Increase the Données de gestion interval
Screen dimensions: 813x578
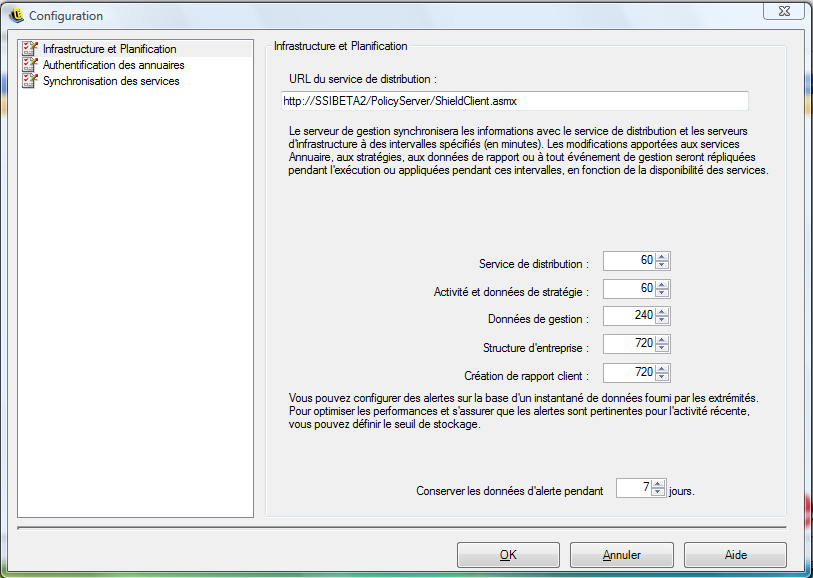coord(662,312)
